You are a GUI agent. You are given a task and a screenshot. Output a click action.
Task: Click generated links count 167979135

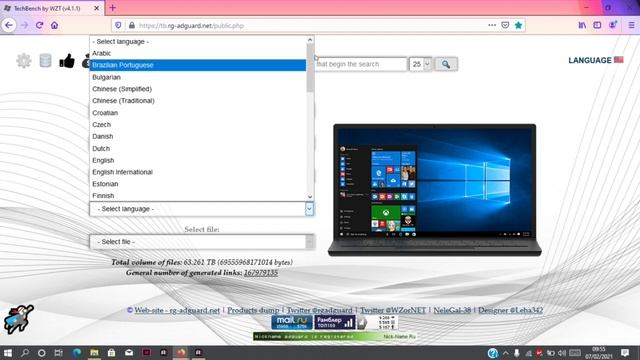pos(261,273)
